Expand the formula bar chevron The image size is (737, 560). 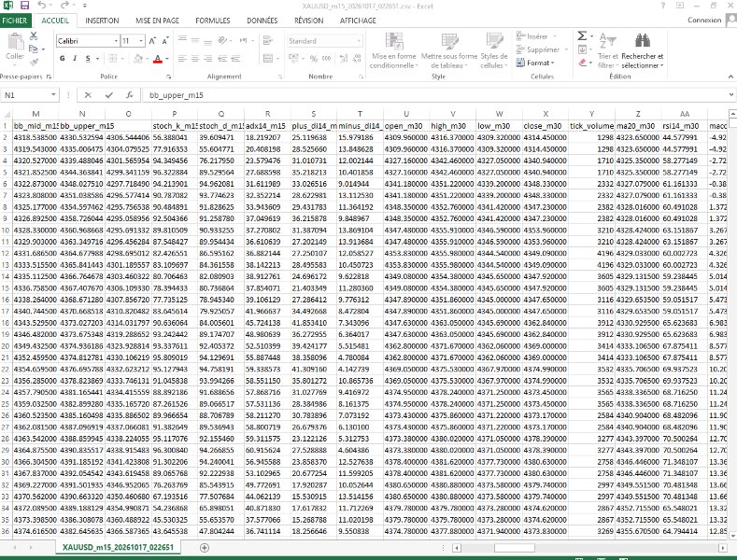(x=731, y=94)
